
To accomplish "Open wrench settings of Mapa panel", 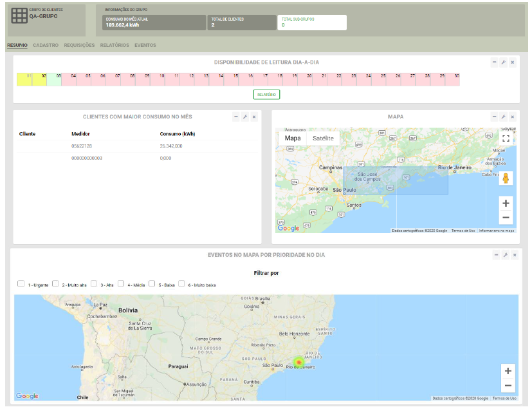I will click(503, 117).
